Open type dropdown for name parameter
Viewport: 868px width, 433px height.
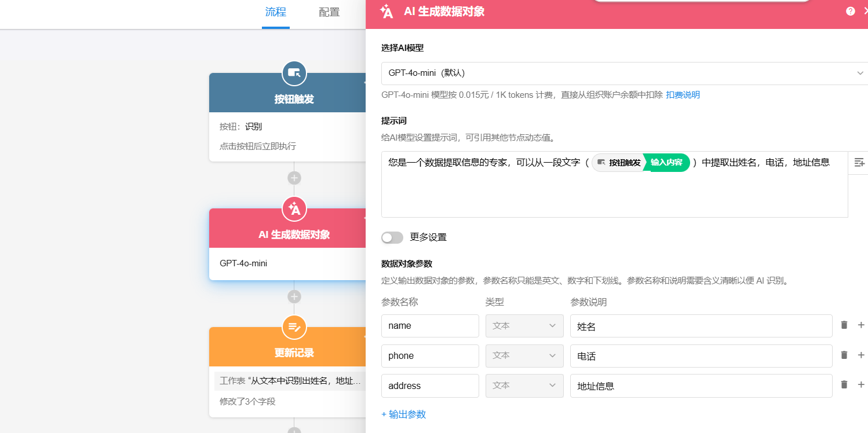tap(524, 326)
